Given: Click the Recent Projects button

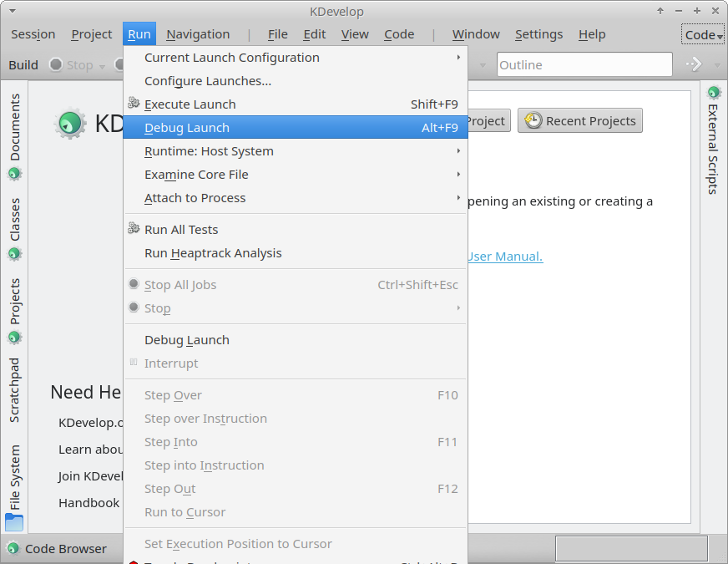Looking at the screenshot, I should (x=580, y=121).
